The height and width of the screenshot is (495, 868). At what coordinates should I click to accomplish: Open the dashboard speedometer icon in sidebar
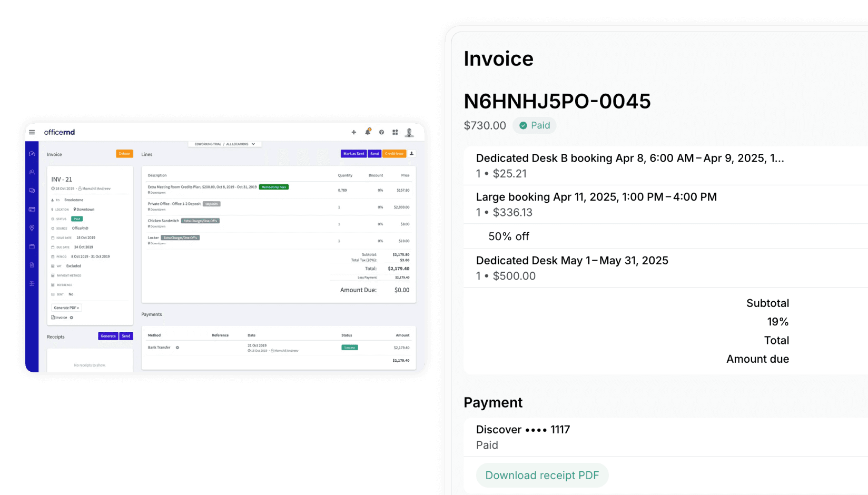coord(31,153)
